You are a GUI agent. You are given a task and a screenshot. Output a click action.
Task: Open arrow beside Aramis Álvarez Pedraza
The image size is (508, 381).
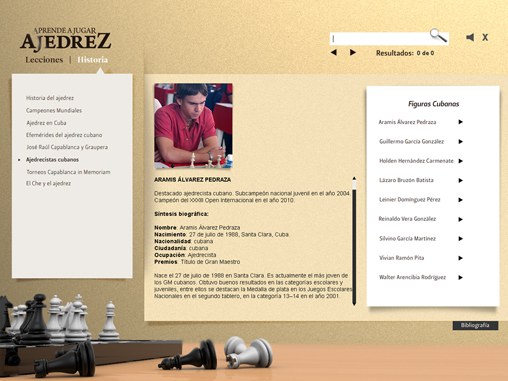(x=460, y=122)
